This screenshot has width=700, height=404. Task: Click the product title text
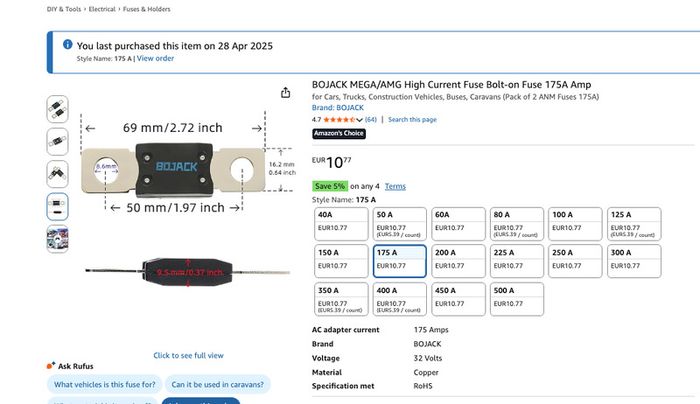pyautogui.click(x=451, y=84)
